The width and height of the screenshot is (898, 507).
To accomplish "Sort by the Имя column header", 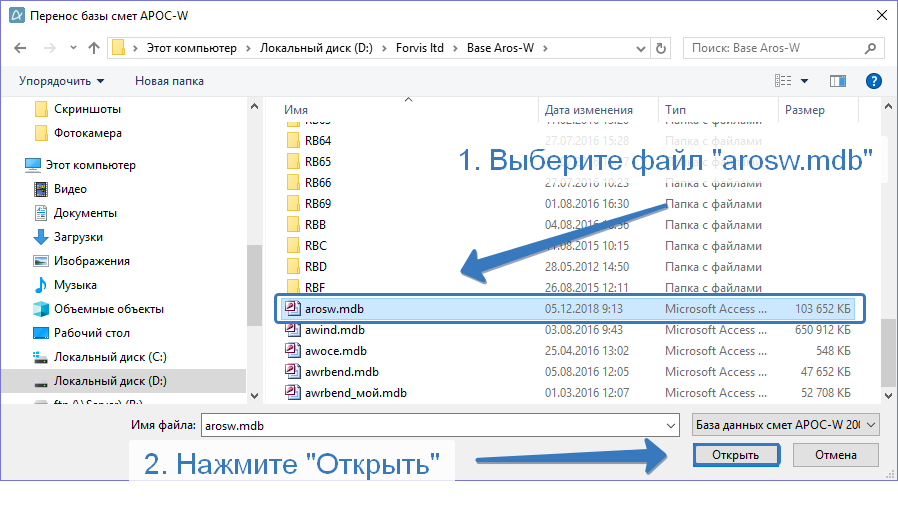I will [296, 110].
